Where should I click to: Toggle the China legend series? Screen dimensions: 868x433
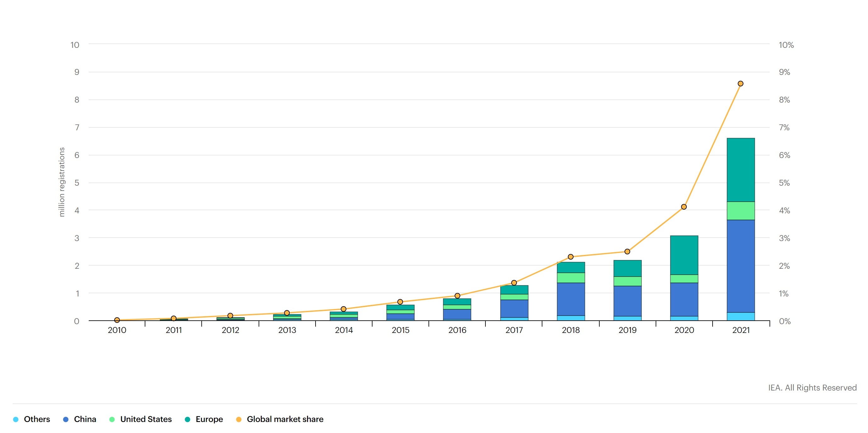point(85,419)
